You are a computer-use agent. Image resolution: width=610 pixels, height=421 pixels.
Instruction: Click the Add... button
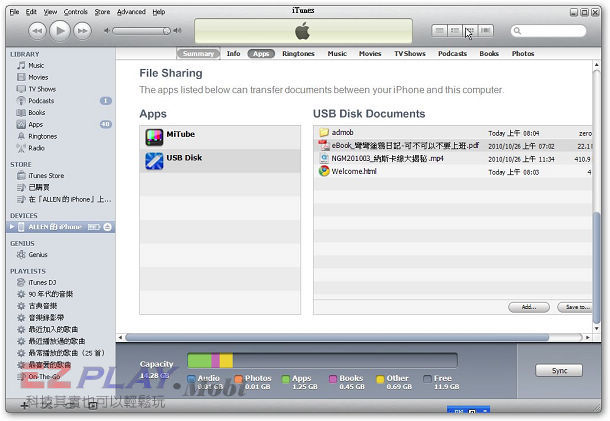point(529,307)
